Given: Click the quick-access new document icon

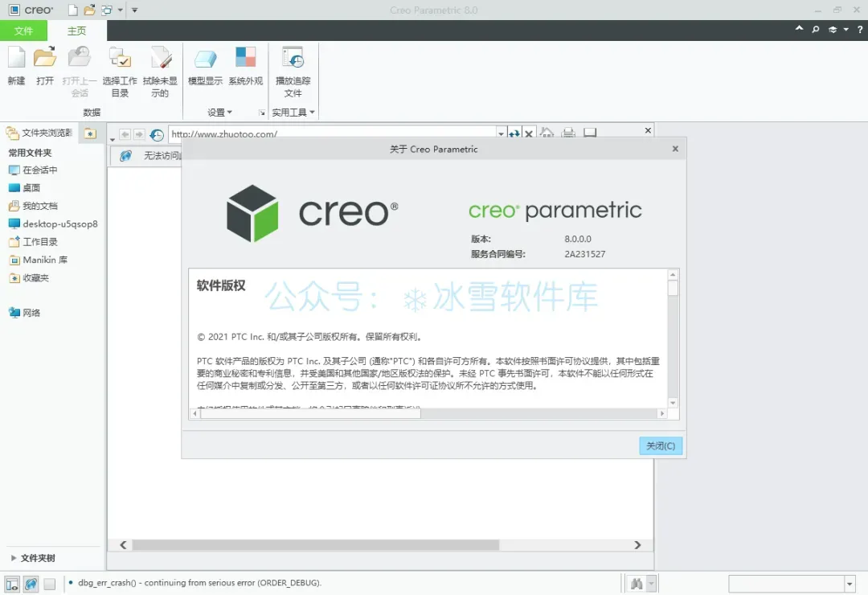Looking at the screenshot, I should click(73, 10).
